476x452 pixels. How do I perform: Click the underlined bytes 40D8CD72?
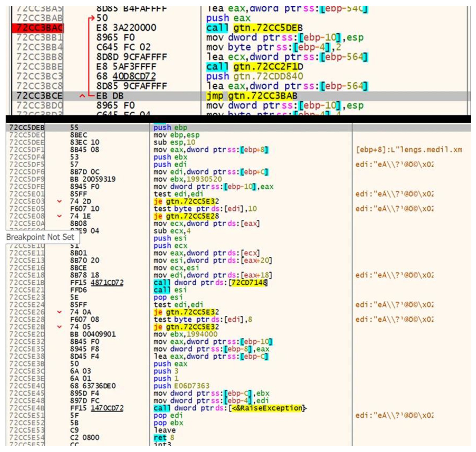(x=134, y=76)
